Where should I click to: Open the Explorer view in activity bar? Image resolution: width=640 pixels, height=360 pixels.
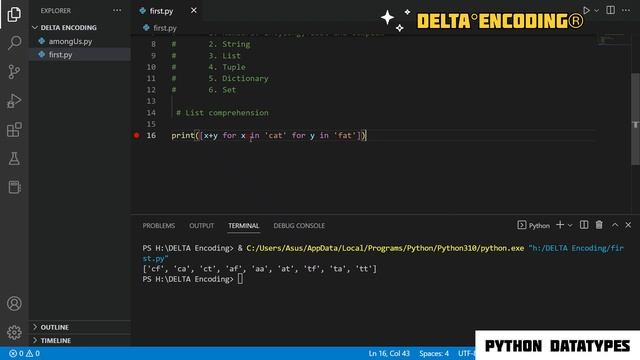[x=14, y=14]
